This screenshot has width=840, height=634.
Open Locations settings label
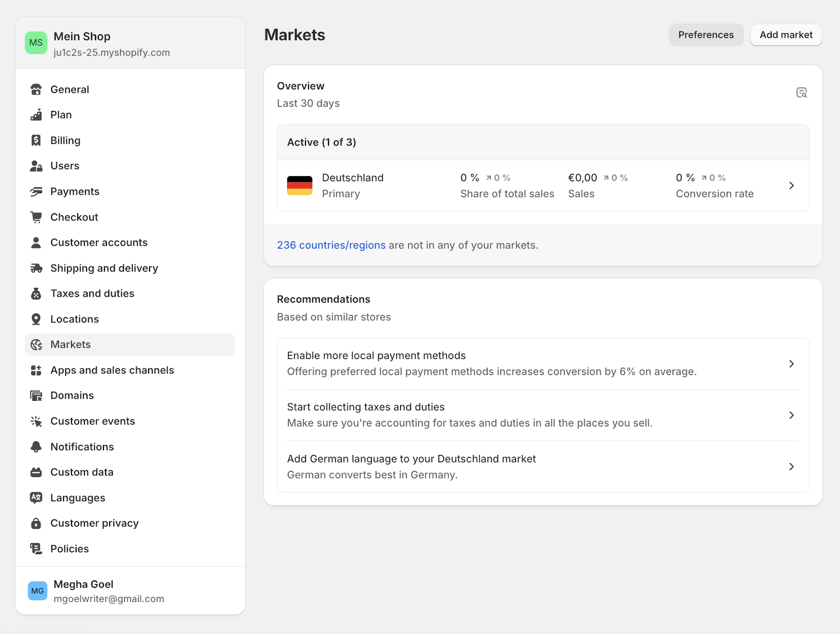tap(75, 319)
